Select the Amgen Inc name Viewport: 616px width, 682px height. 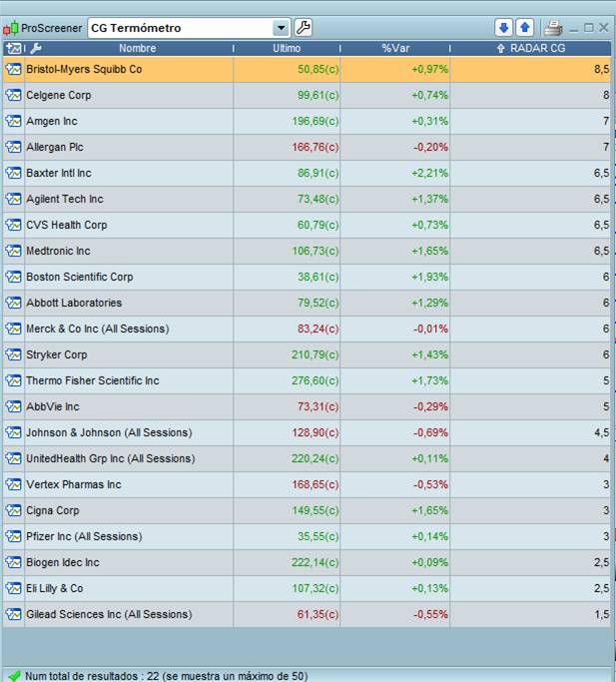[x=52, y=122]
